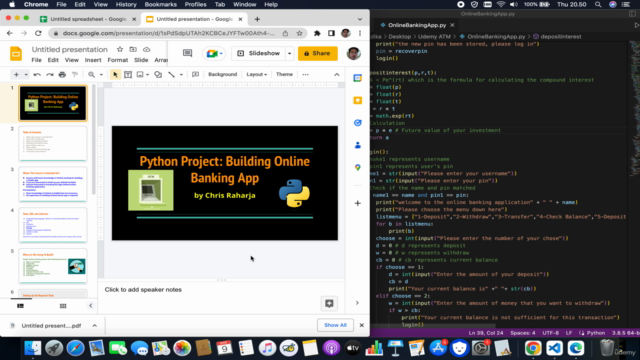Open the Chrome tab search dropdown

[x=360, y=19]
